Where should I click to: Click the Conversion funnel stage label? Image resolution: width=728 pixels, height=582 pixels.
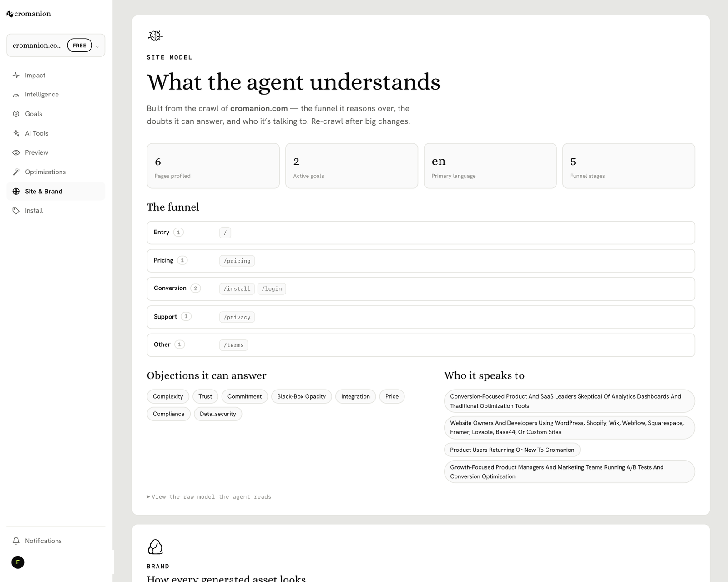coord(170,288)
